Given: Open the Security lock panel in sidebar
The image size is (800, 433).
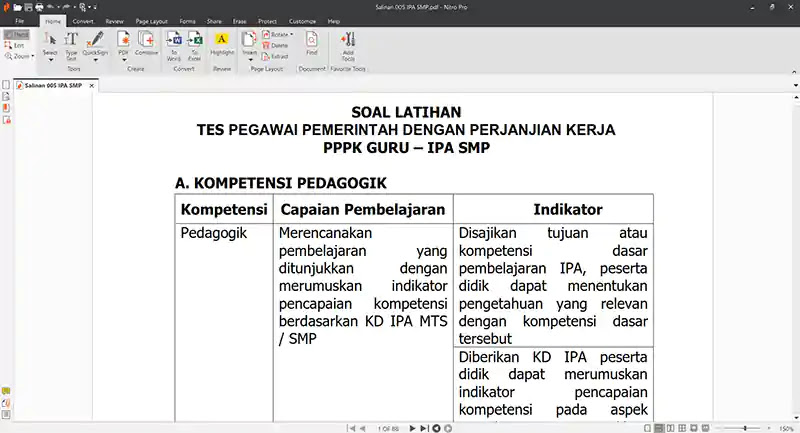Looking at the screenshot, I should (6, 120).
